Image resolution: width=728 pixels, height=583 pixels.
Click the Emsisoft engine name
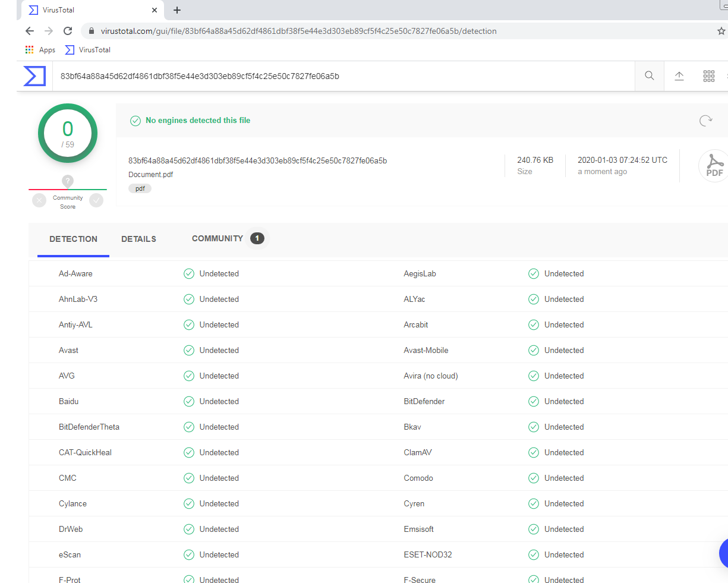[x=419, y=529]
